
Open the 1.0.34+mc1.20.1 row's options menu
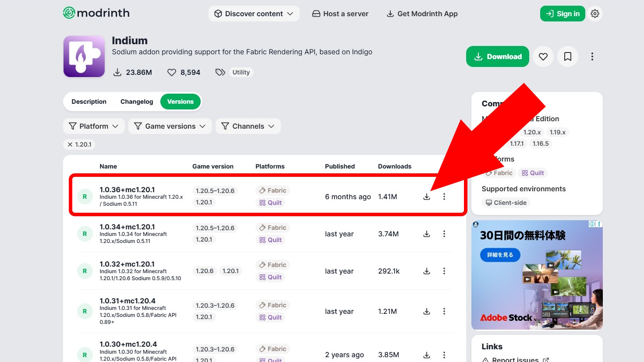444,234
